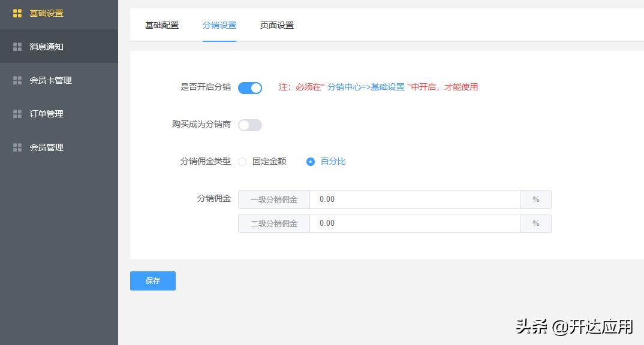
Task: Click the 保存 button
Action: (152, 280)
